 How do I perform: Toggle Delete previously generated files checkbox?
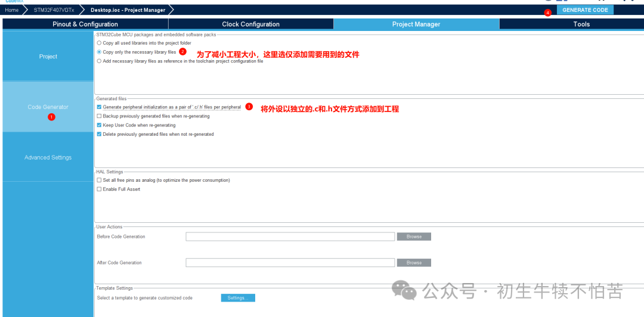99,134
